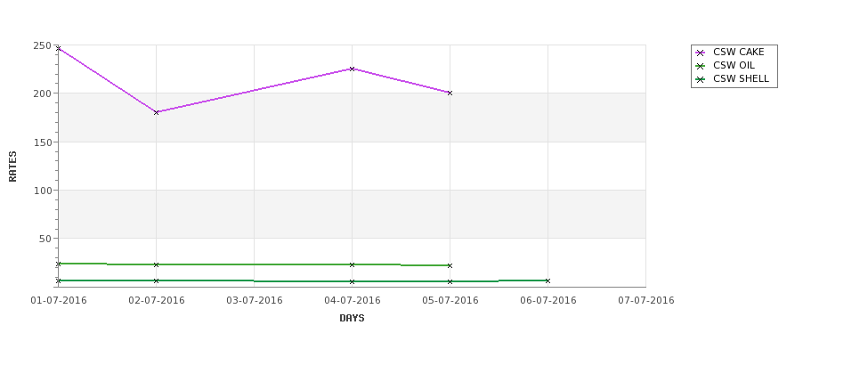
Task: Select CSW SHELL data point on 06-07-2016
Action: click(548, 280)
